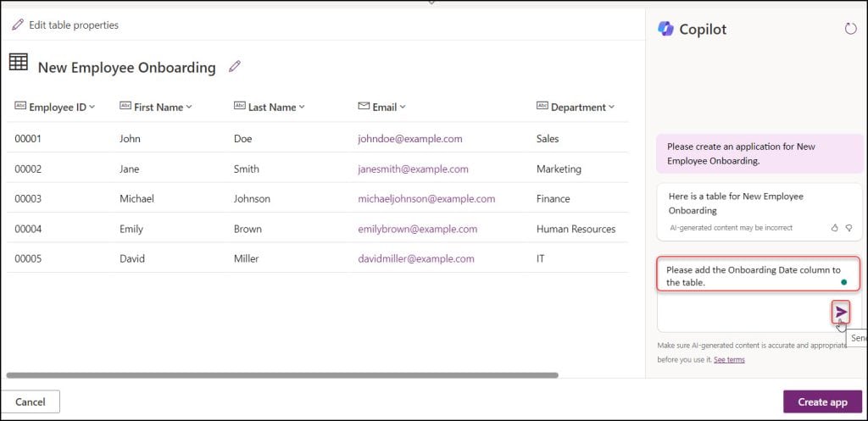Open emilybrown@example.com email link

(x=417, y=229)
